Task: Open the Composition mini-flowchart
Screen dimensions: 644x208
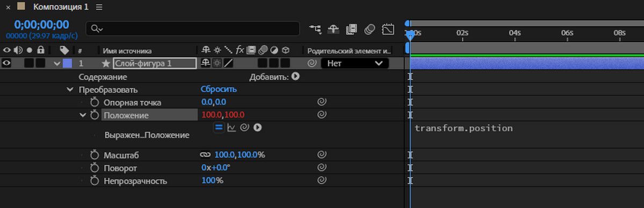Action: pos(315,29)
